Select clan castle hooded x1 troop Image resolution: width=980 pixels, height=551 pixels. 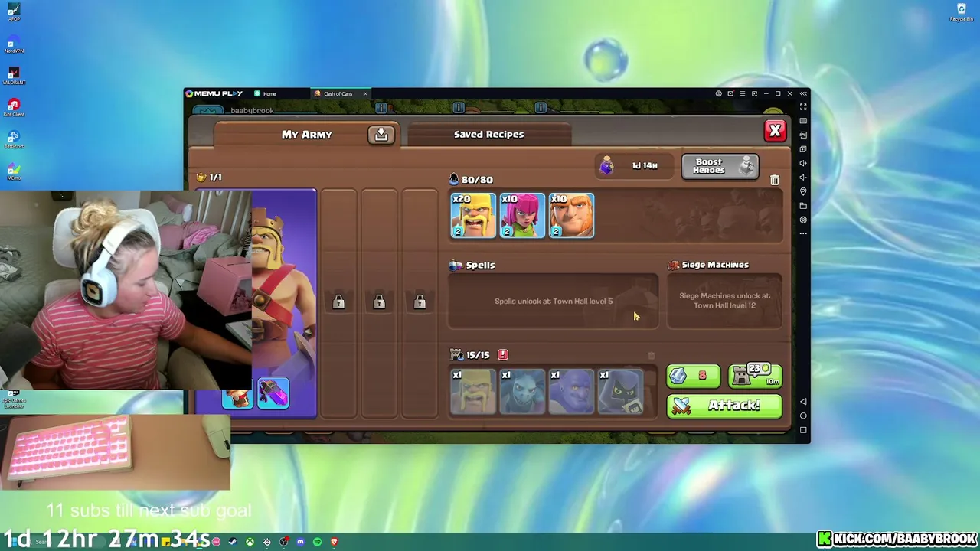(x=620, y=392)
